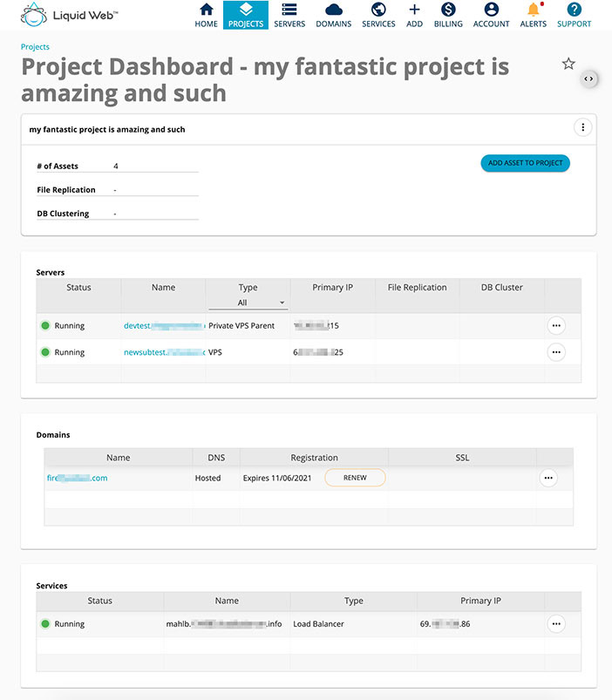This screenshot has height=700, width=612.
Task: View notifications via the Alerts bell icon
Action: click(x=533, y=12)
